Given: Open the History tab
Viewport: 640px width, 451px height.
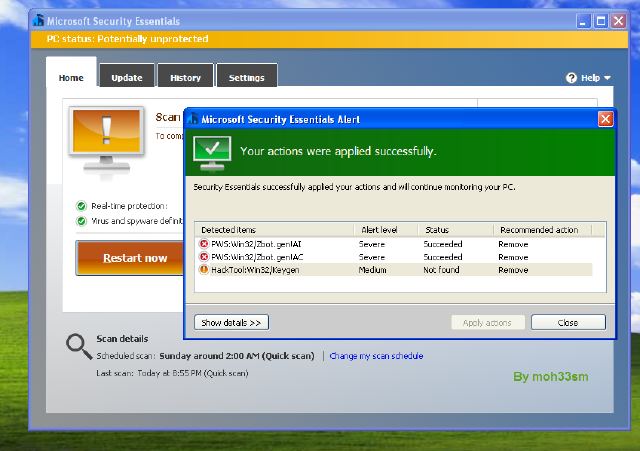Looking at the screenshot, I should tap(185, 76).
